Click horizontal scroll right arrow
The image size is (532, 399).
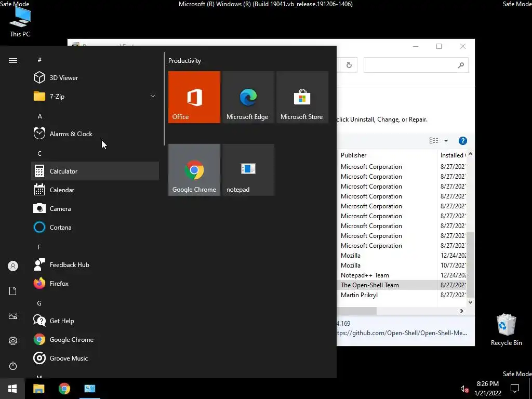point(462,311)
